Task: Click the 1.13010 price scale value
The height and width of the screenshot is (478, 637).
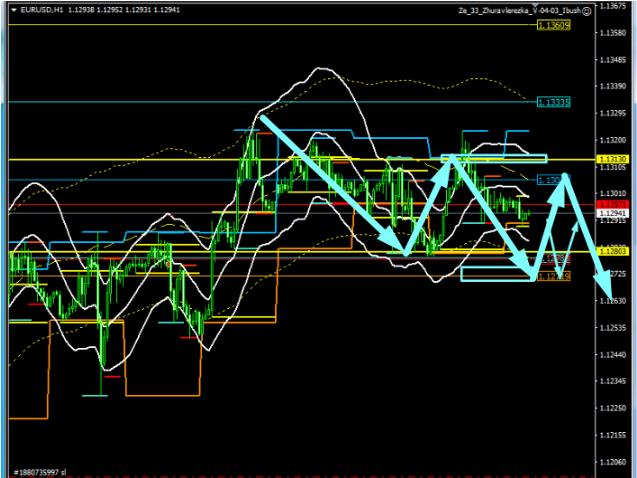Action: click(613, 194)
